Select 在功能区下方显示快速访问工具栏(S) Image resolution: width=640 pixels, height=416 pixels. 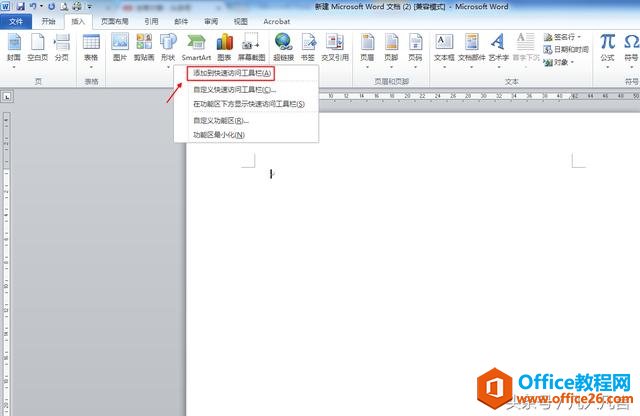tap(247, 104)
